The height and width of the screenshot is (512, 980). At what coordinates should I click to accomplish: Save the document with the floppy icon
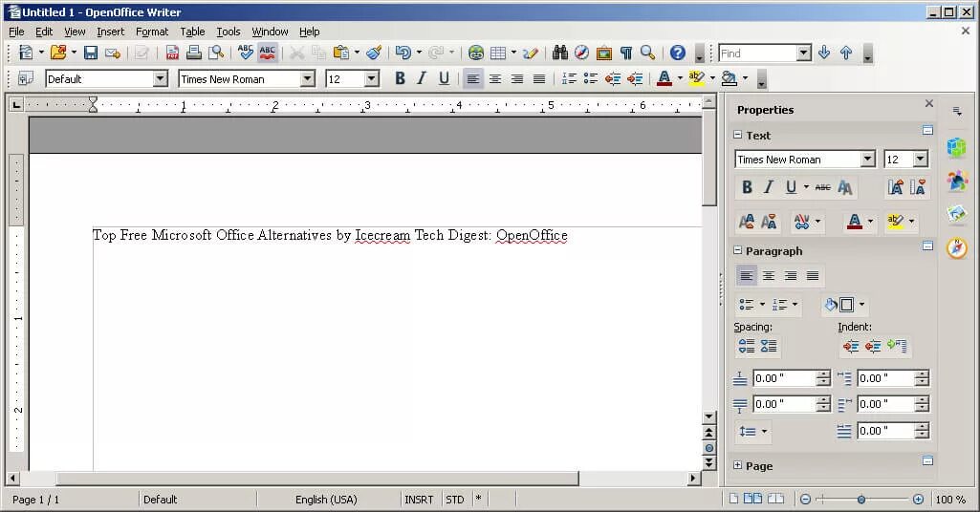(x=91, y=53)
